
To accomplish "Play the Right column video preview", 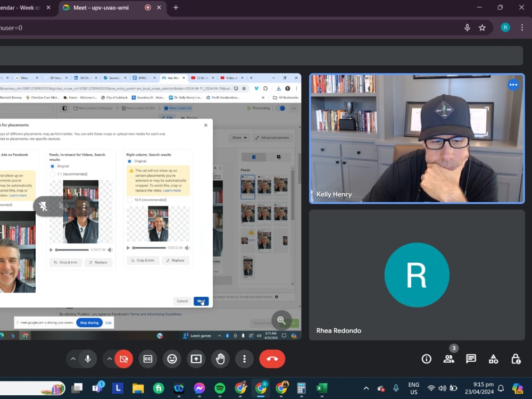I will point(128,248).
